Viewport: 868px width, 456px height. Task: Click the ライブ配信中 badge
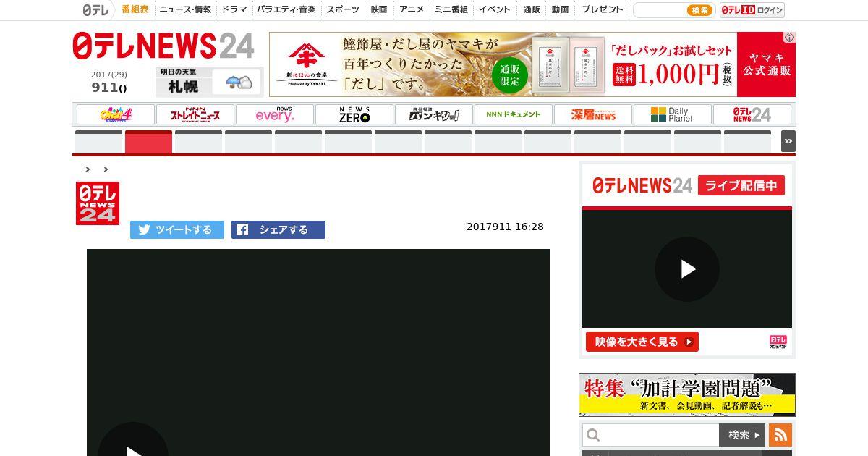[x=741, y=185]
